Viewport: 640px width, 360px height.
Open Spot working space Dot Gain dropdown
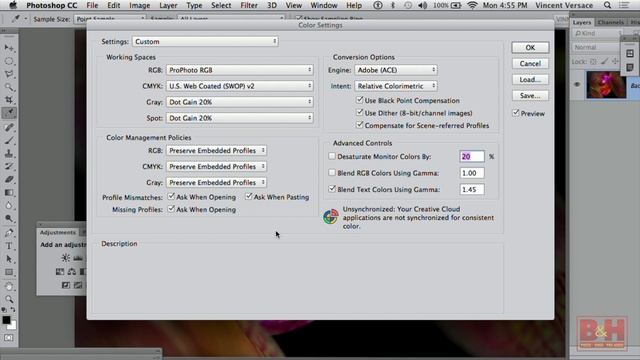(240, 118)
